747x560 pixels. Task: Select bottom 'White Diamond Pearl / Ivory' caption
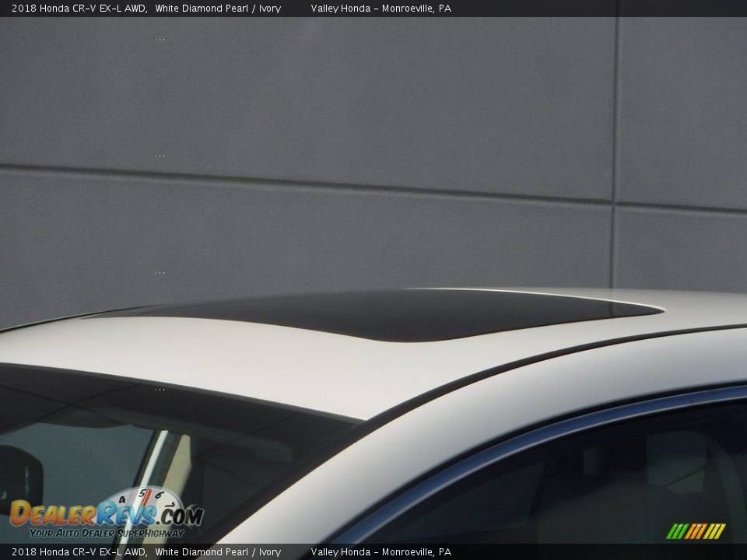tap(218, 552)
